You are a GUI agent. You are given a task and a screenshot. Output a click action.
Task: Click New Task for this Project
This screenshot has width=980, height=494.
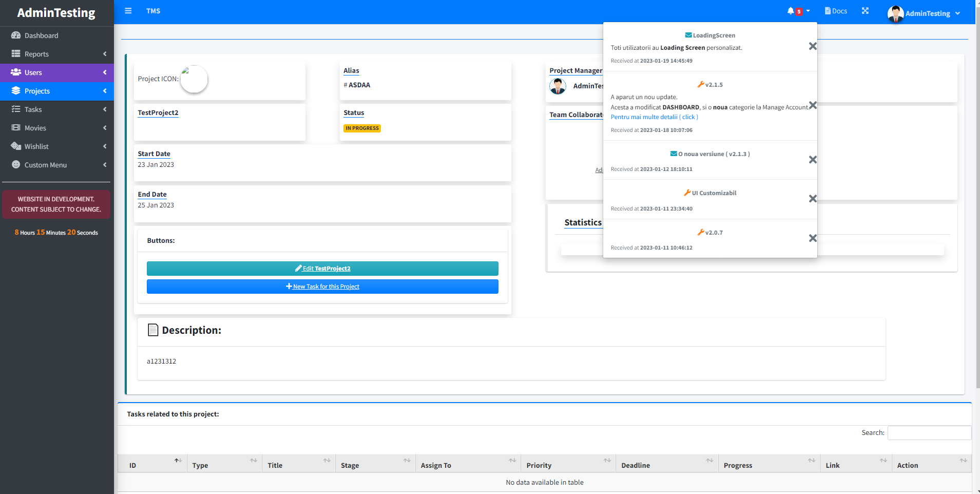322,287
